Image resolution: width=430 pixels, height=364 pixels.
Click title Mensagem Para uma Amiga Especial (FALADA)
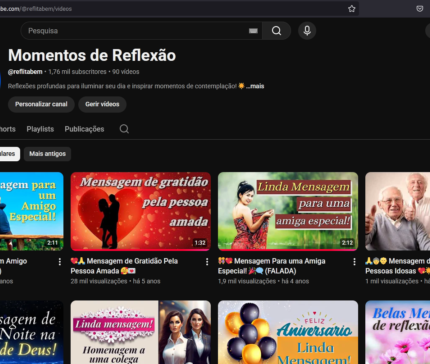[272, 266]
